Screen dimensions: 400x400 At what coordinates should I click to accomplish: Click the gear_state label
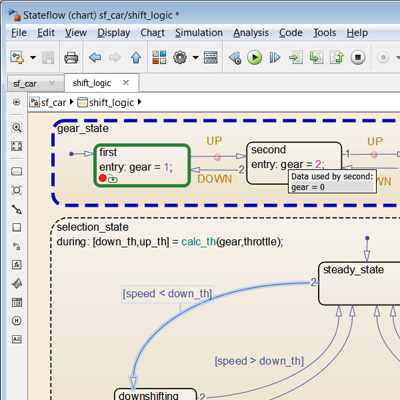tap(83, 129)
